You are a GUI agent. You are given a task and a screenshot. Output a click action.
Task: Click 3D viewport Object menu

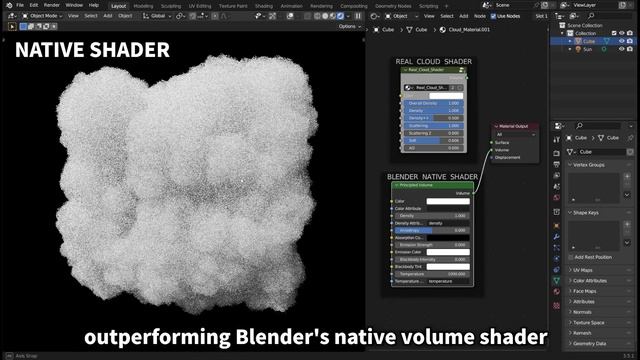coord(125,16)
